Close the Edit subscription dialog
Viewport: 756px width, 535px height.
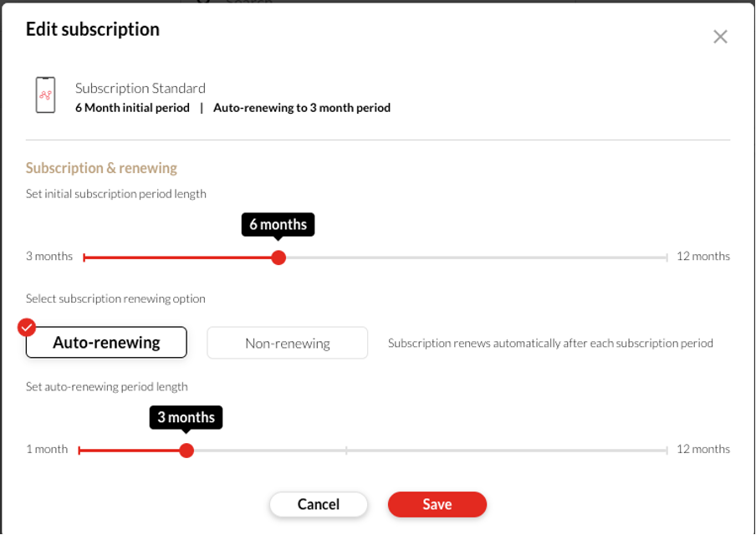(720, 37)
